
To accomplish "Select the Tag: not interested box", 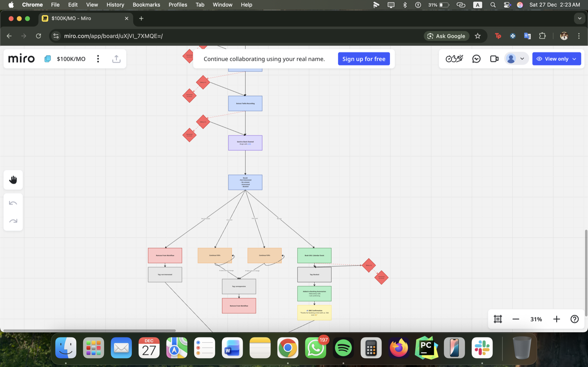I will (165, 275).
